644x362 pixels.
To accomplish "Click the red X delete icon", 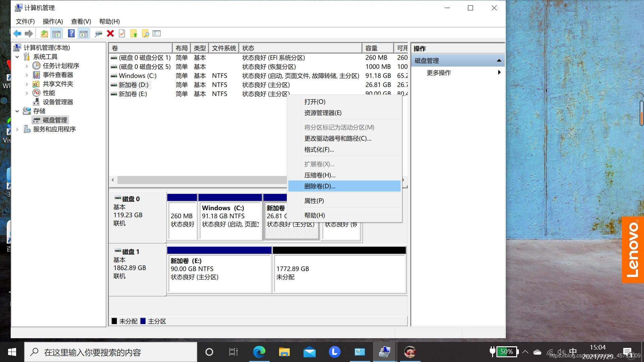I will pos(110,34).
